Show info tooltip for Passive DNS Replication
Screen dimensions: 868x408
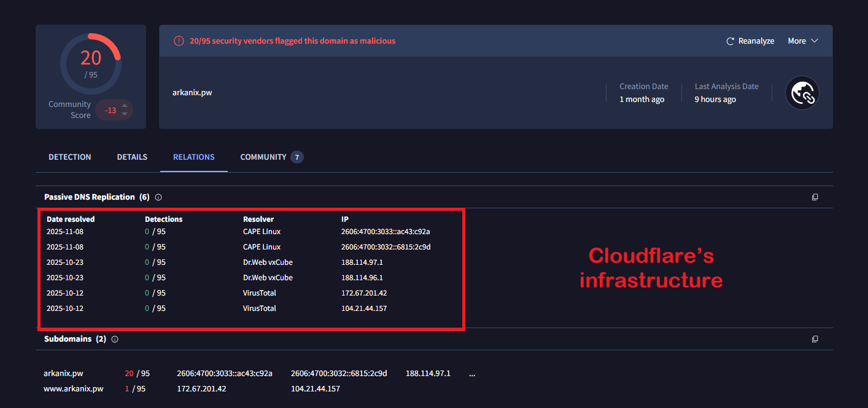[158, 197]
